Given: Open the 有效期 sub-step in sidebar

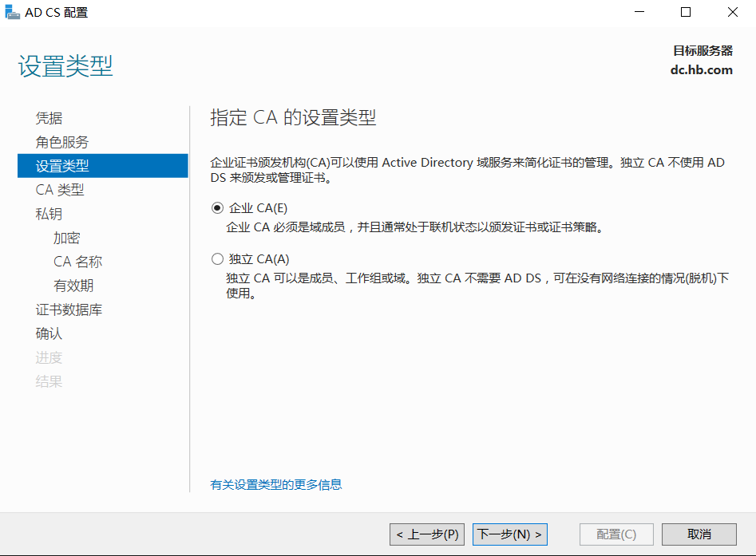Looking at the screenshot, I should (x=73, y=286).
